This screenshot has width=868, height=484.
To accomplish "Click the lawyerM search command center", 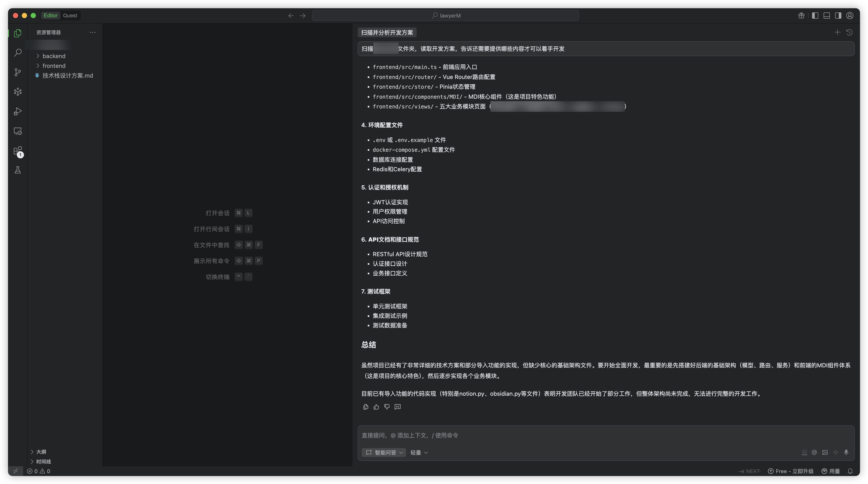I will [x=446, y=16].
